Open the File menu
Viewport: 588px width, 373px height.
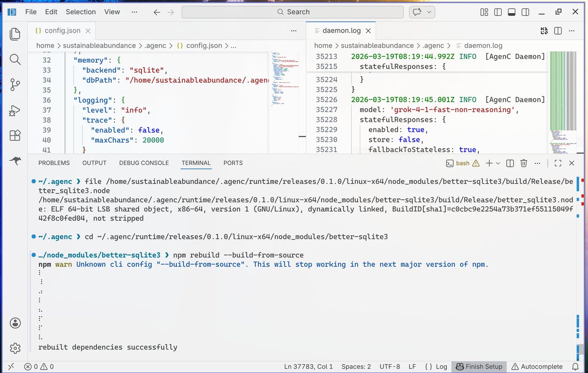point(30,12)
